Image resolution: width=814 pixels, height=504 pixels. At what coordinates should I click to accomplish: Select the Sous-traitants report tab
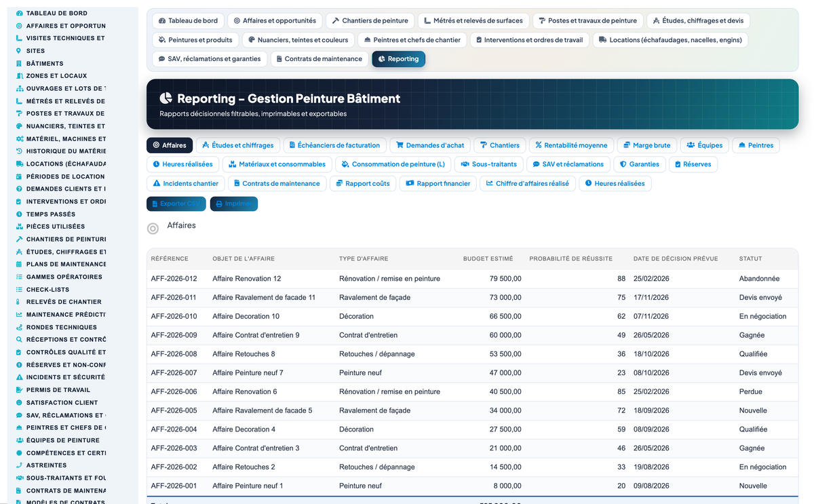click(x=488, y=164)
